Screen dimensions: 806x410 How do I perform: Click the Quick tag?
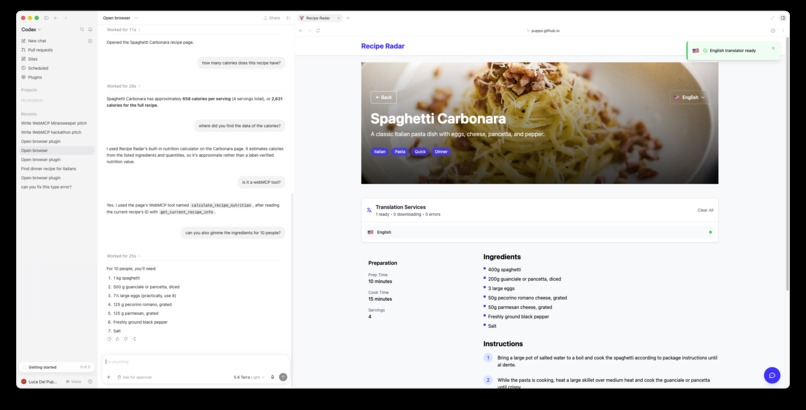click(x=420, y=152)
